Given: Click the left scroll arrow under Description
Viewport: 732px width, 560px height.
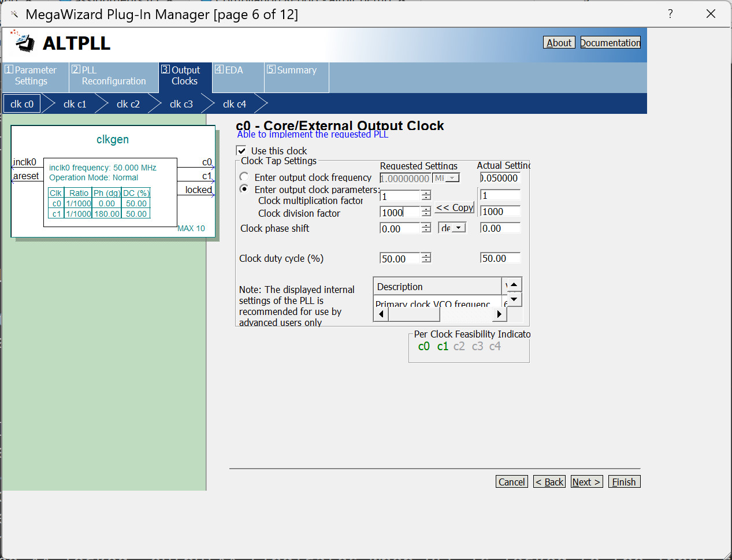Looking at the screenshot, I should coord(381,314).
